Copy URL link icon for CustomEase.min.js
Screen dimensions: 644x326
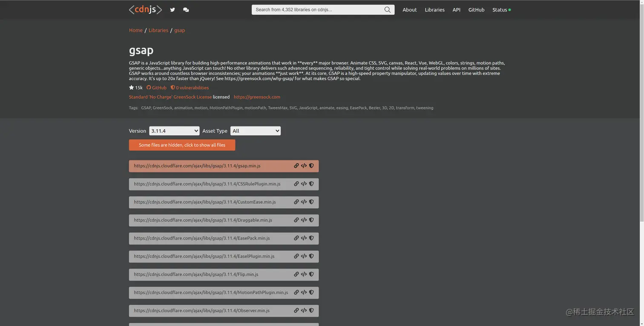[296, 202]
